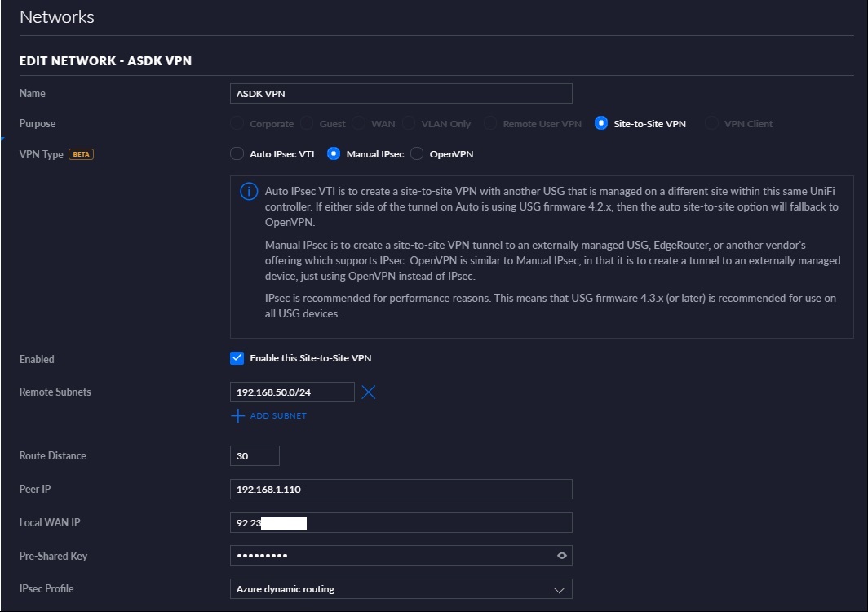868x612 pixels.
Task: Uncheck Enable this Site-to-Site VPN
Action: [237, 358]
